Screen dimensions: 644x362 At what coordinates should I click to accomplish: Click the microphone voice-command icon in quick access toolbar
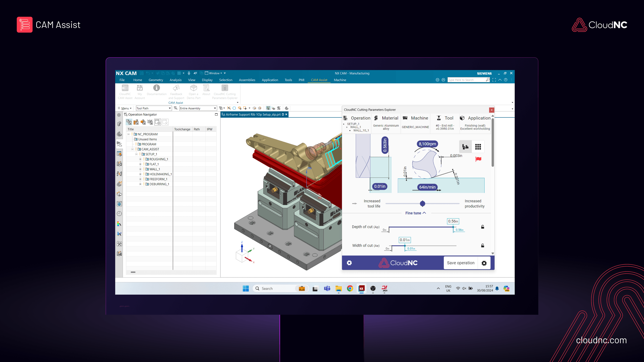pos(189,73)
